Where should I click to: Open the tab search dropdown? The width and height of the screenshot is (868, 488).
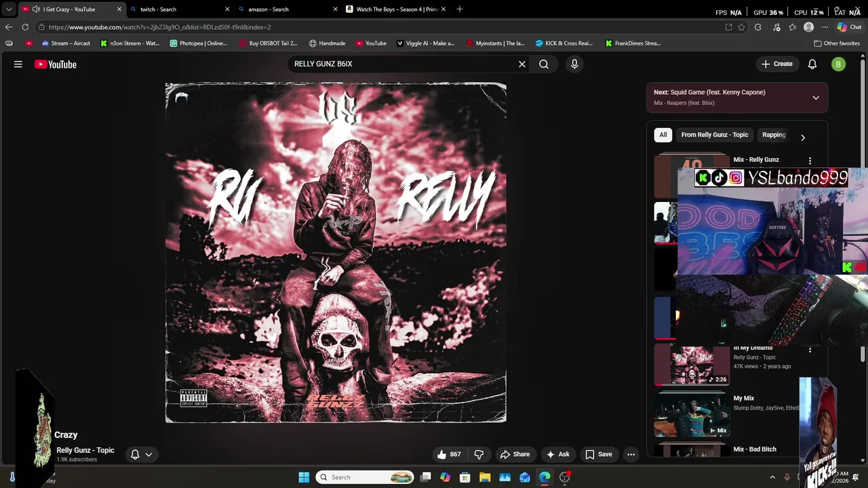click(x=8, y=9)
